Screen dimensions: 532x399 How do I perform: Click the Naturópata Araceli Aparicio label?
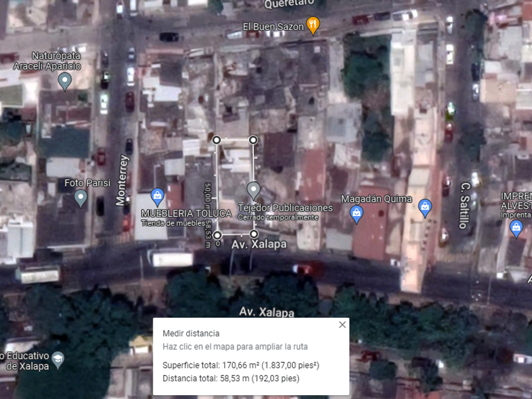tap(47, 61)
